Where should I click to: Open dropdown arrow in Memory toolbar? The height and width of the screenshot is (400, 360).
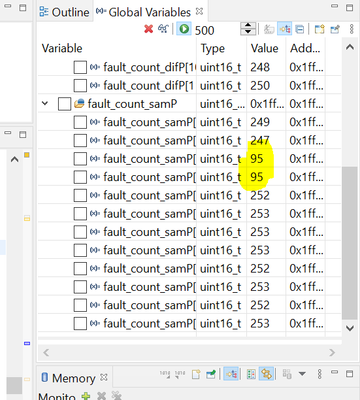click(302, 374)
